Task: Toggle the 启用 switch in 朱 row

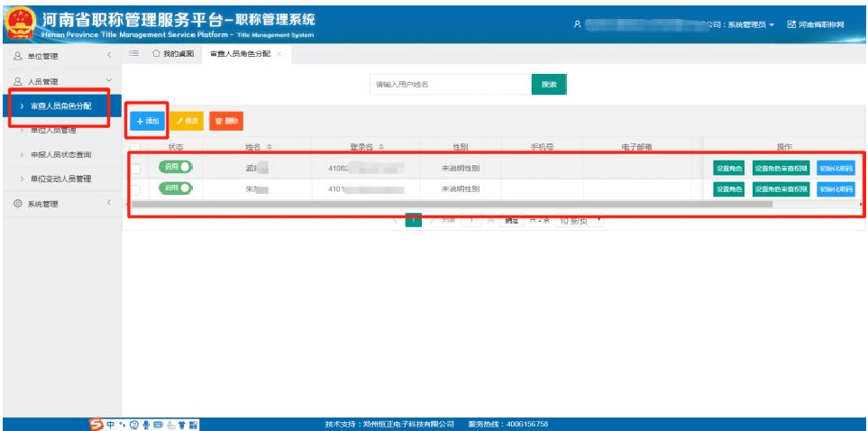Action: click(x=176, y=188)
